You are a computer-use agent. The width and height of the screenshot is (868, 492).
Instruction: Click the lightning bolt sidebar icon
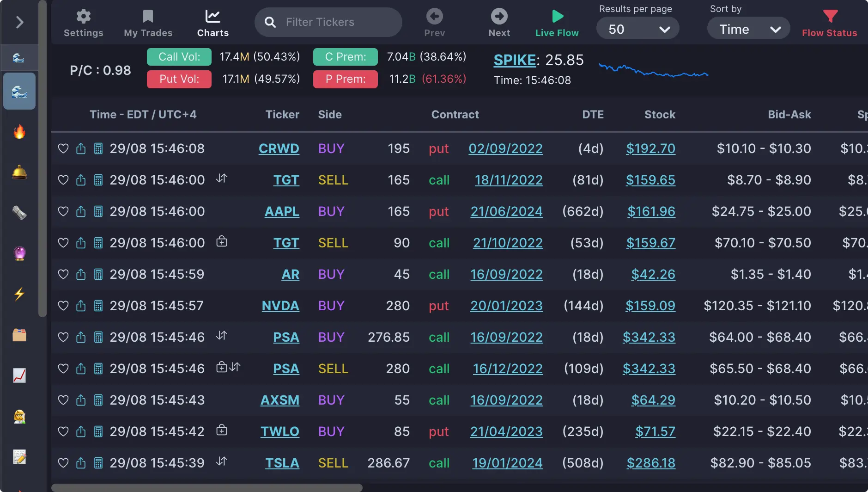(x=19, y=294)
